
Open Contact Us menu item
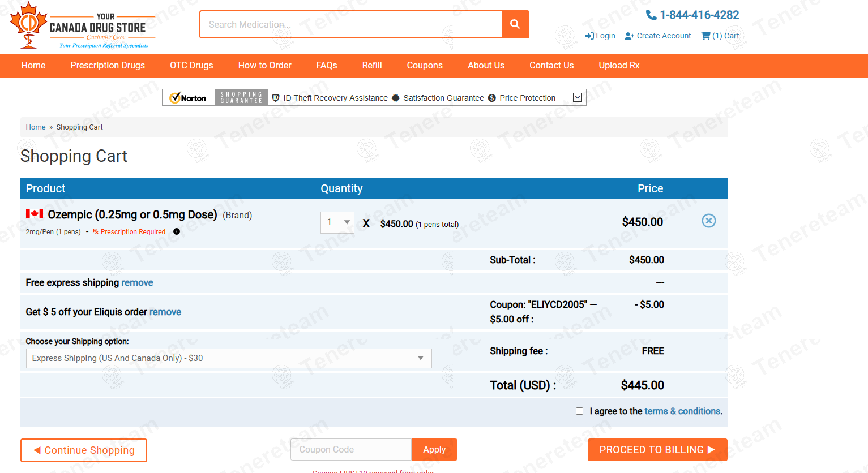tap(551, 66)
